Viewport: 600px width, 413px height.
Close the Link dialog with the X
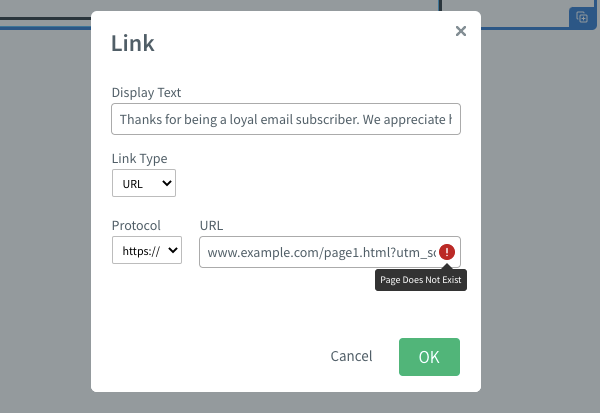pos(461,31)
